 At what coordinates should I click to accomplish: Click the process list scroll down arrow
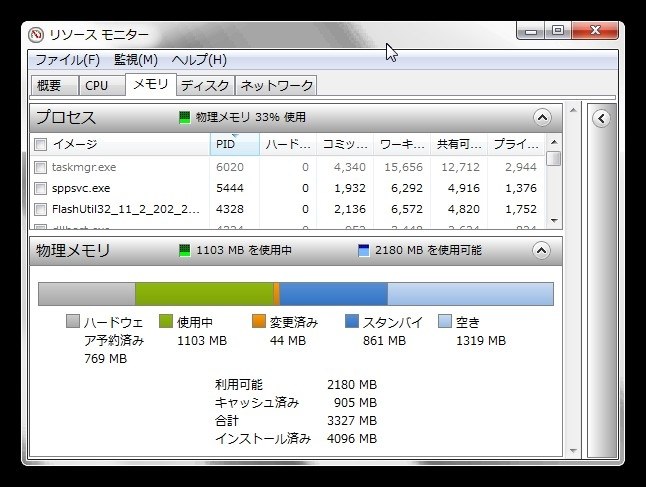click(x=554, y=221)
